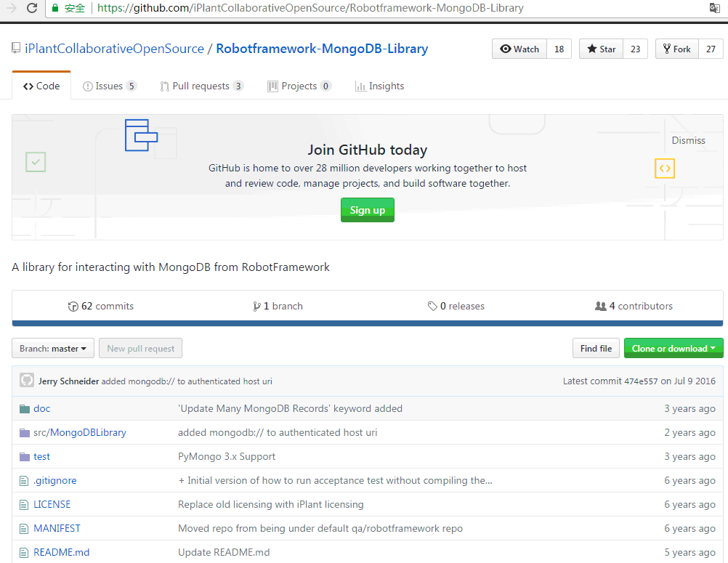The image size is (728, 563).
Task: Open the Insights tab
Action: pyautogui.click(x=380, y=86)
